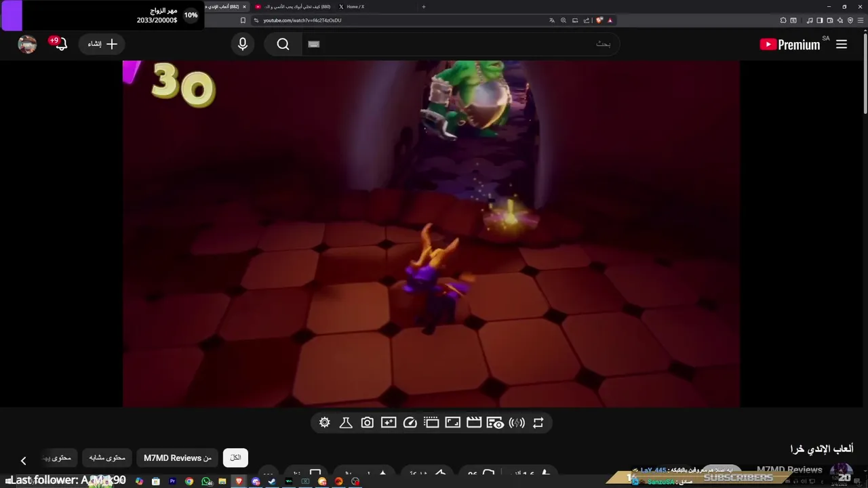Bookmark this page via bookmark icon
This screenshot has height=488, width=868.
(243, 20)
